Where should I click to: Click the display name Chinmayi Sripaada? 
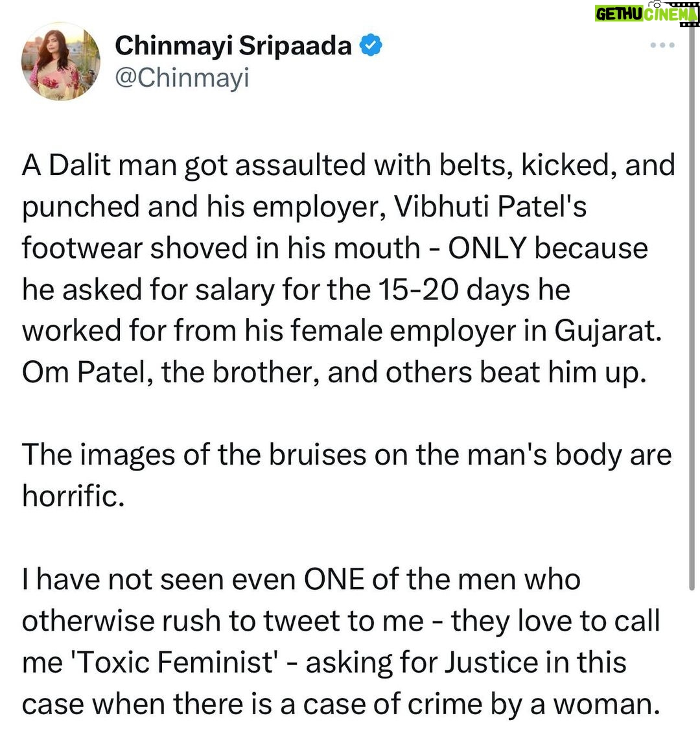(233, 46)
